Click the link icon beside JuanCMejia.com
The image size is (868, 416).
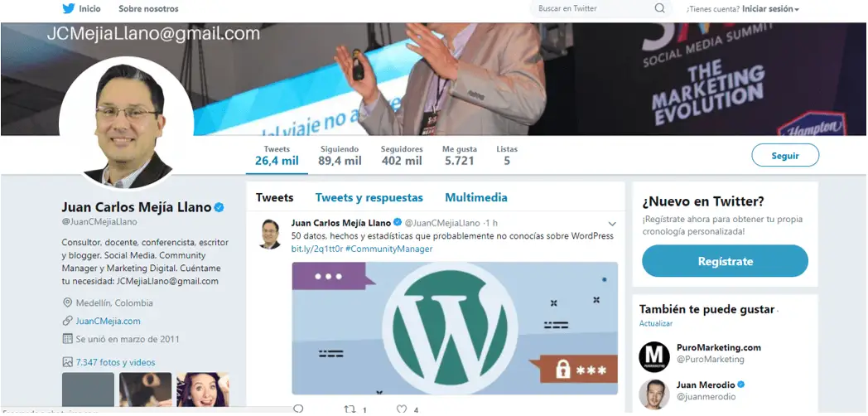pyautogui.click(x=68, y=321)
